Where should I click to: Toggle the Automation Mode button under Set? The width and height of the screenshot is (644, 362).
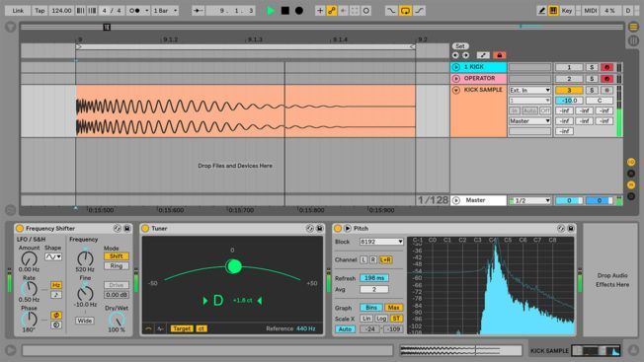[x=483, y=55]
